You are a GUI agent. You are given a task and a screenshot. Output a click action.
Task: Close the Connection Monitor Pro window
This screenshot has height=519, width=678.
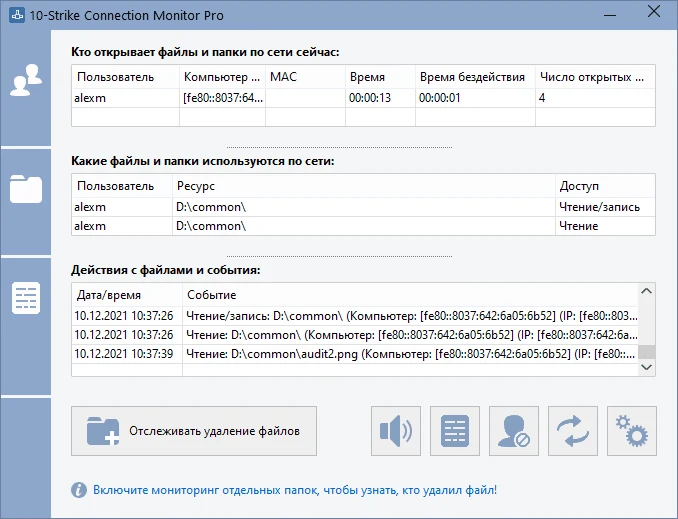(x=654, y=12)
